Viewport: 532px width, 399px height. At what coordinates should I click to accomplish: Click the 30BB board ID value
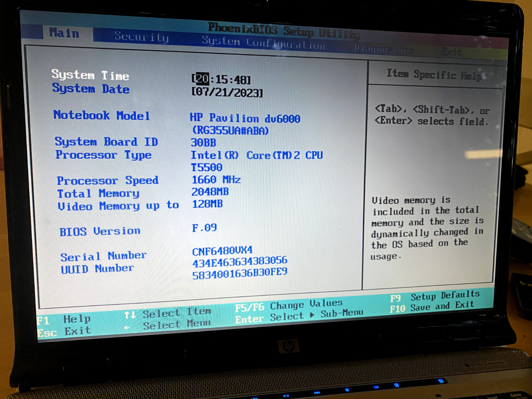click(x=203, y=143)
